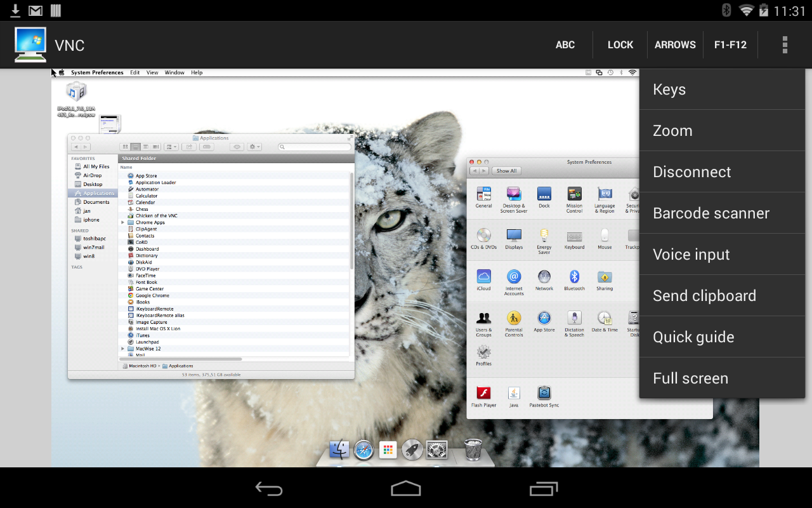812x508 pixels.
Task: Open the Mac Edit menu
Action: pos(135,72)
